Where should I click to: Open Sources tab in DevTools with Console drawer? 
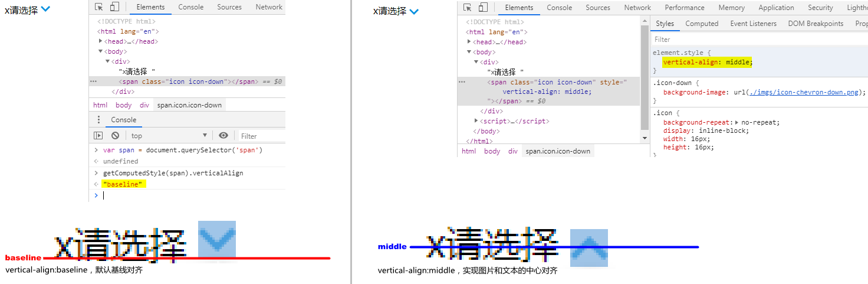pos(229,7)
